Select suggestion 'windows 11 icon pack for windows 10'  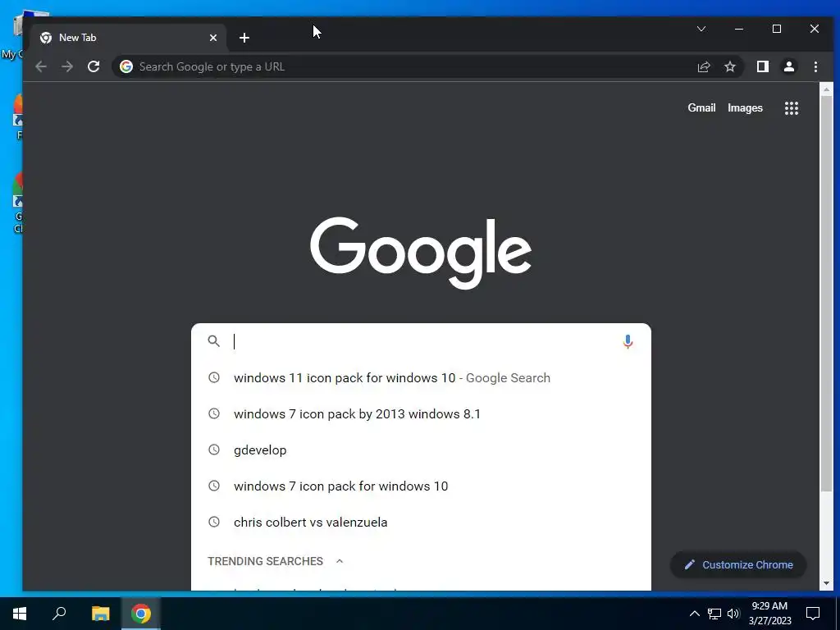point(421,377)
